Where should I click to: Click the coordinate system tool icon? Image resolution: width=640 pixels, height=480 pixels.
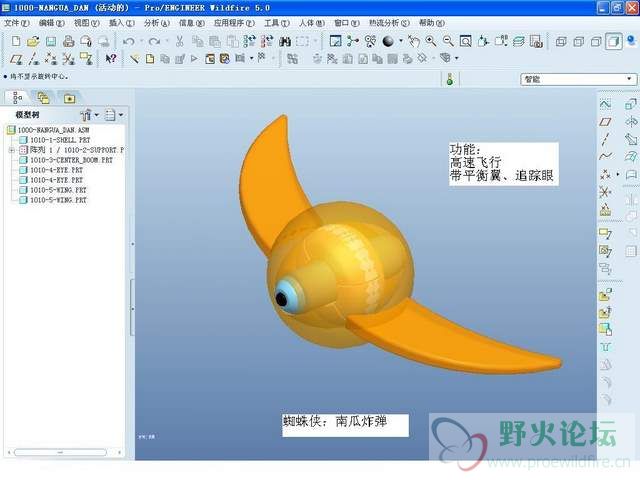(606, 192)
